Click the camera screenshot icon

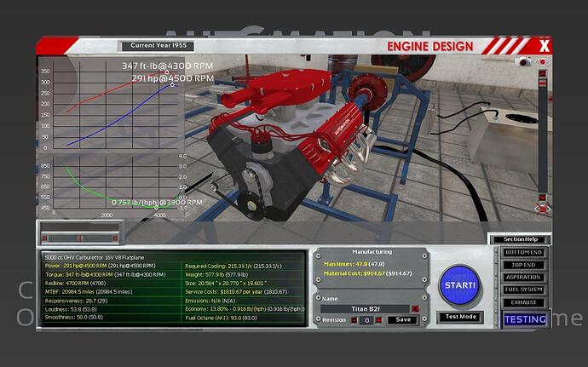pos(522,62)
